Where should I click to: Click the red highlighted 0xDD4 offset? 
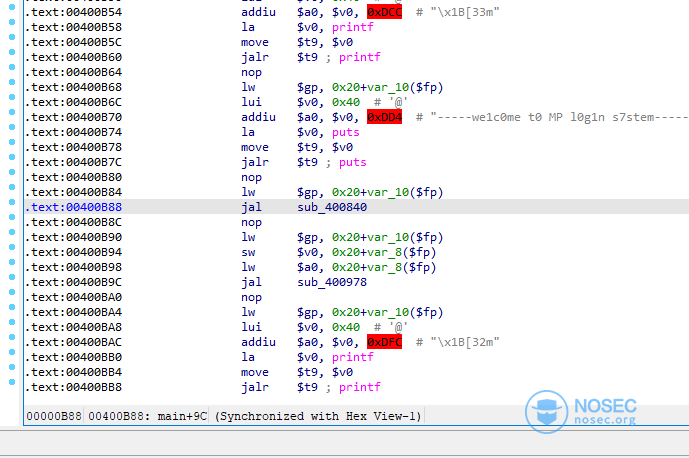[x=384, y=117]
